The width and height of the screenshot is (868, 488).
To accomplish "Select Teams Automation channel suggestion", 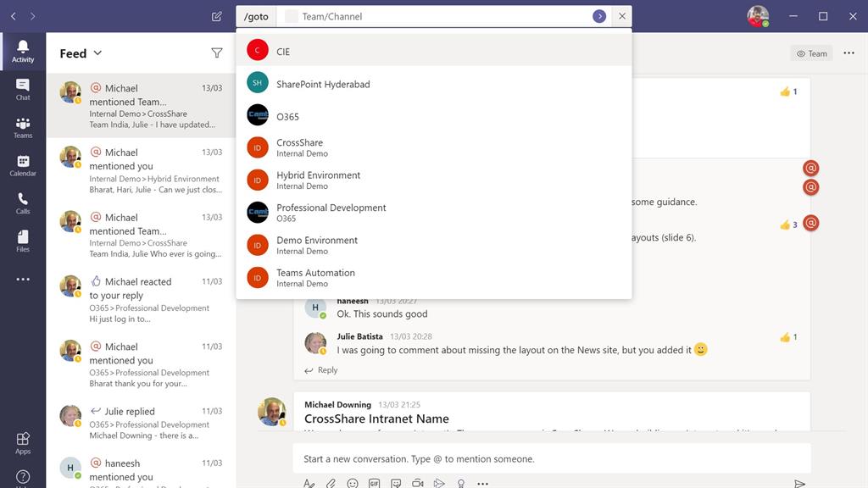I will 433,278.
